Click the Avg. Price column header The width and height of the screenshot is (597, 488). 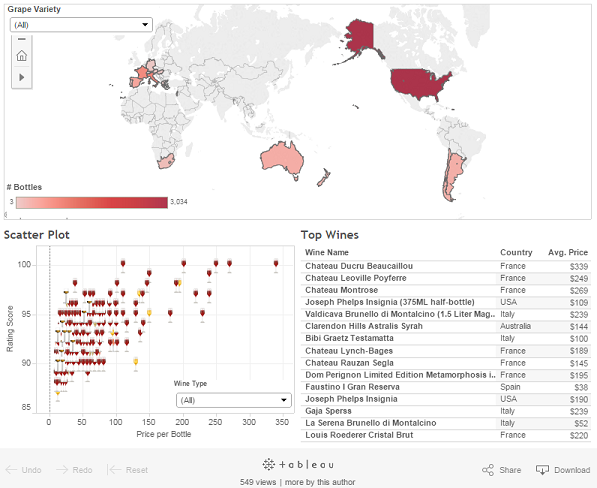[x=568, y=252]
